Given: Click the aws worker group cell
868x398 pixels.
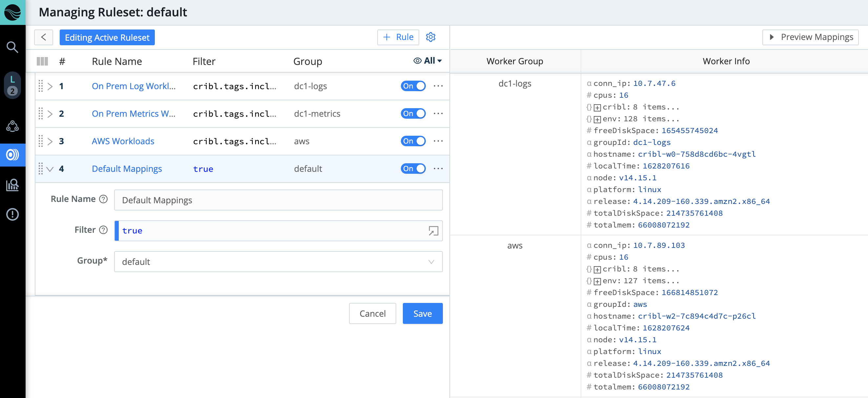Looking at the screenshot, I should click(515, 246).
